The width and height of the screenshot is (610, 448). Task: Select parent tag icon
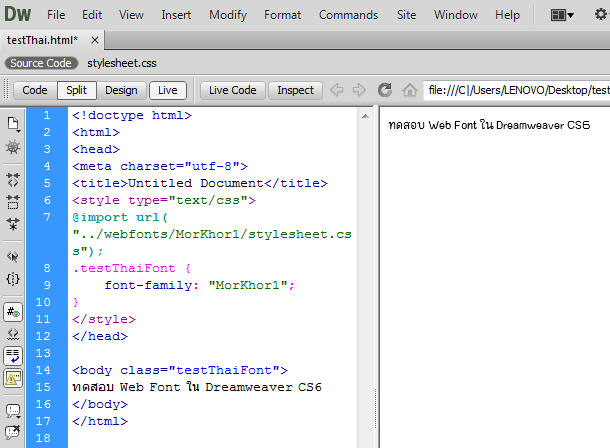point(13,257)
